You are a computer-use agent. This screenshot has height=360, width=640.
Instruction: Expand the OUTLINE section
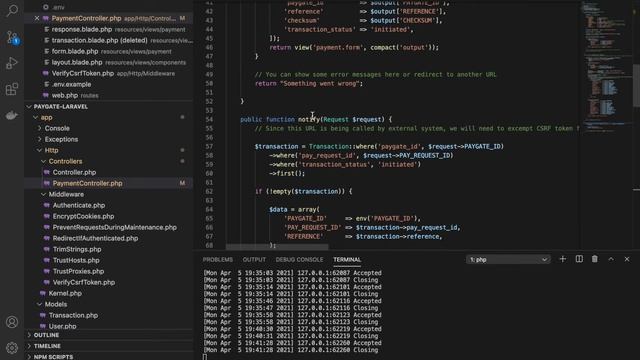pos(109,335)
